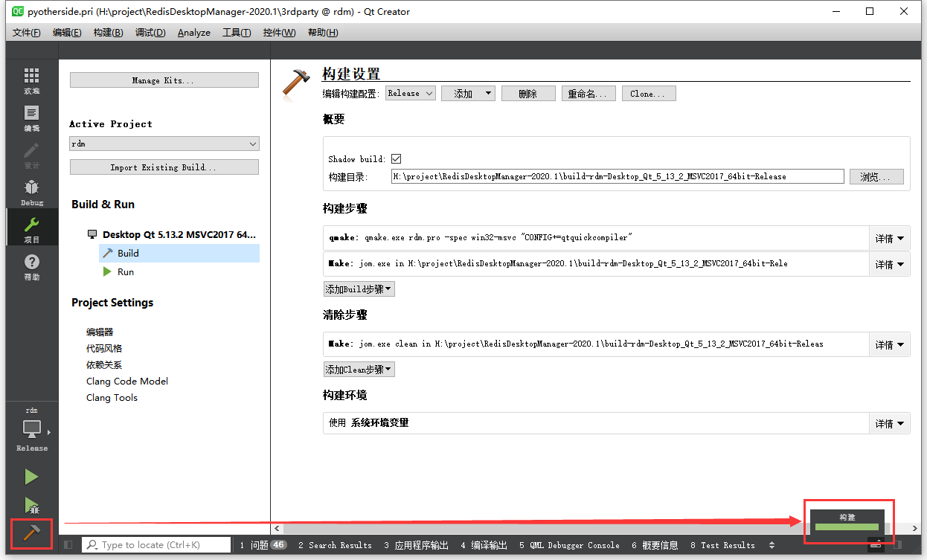Select the 项目 (Projects) mode icon
Screen dimensions: 927x560
[31, 228]
